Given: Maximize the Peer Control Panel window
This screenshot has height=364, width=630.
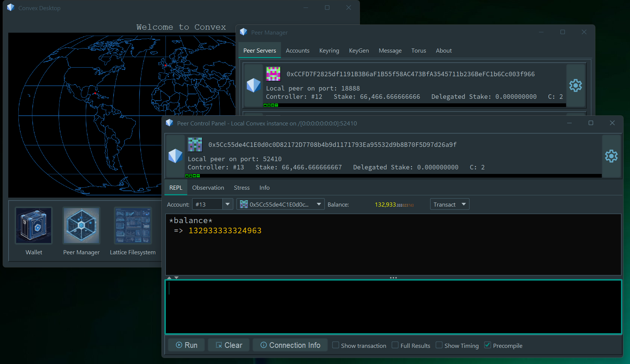Looking at the screenshot, I should pyautogui.click(x=591, y=123).
